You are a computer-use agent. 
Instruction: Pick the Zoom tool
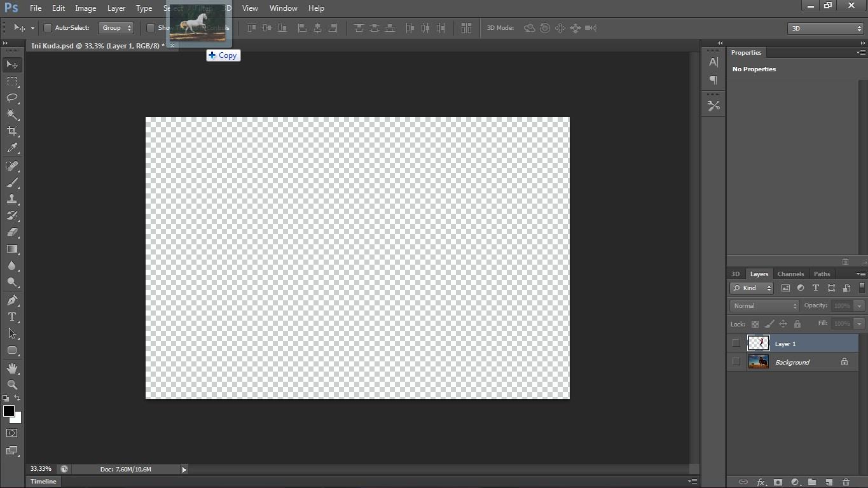click(12, 385)
